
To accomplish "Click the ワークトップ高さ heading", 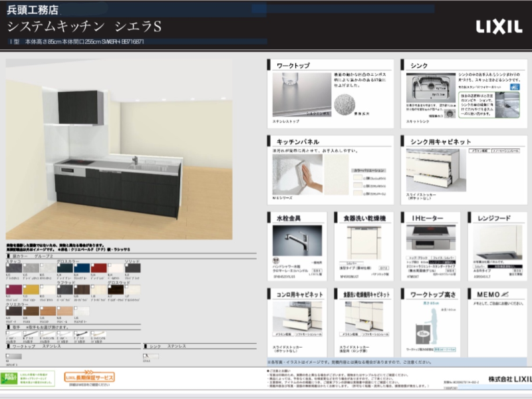I will 434,295.
